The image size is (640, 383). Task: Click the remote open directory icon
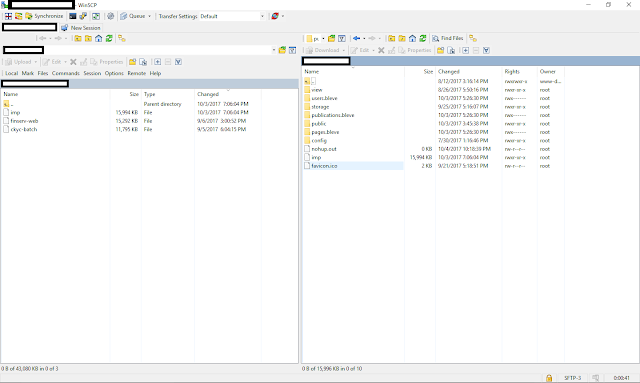point(331,38)
